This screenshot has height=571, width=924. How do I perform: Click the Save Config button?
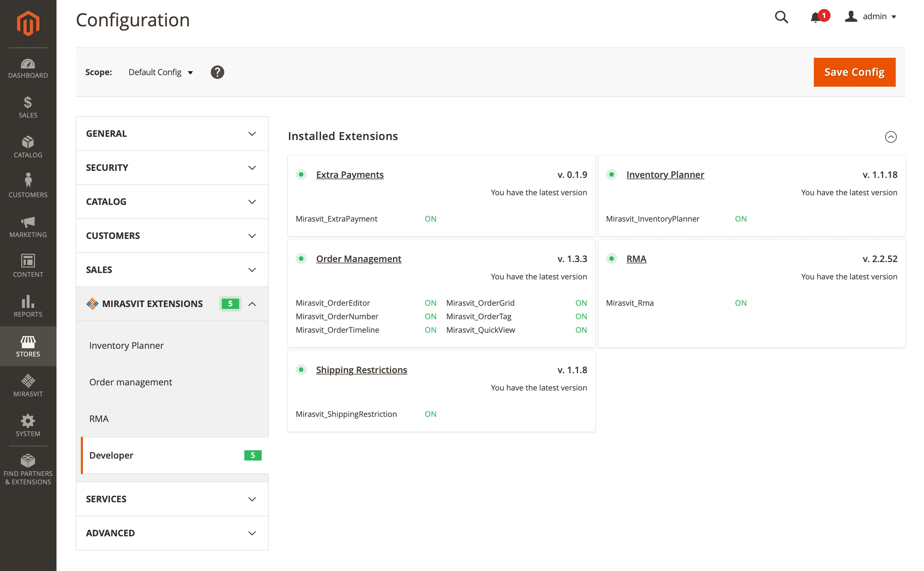pyautogui.click(x=854, y=72)
